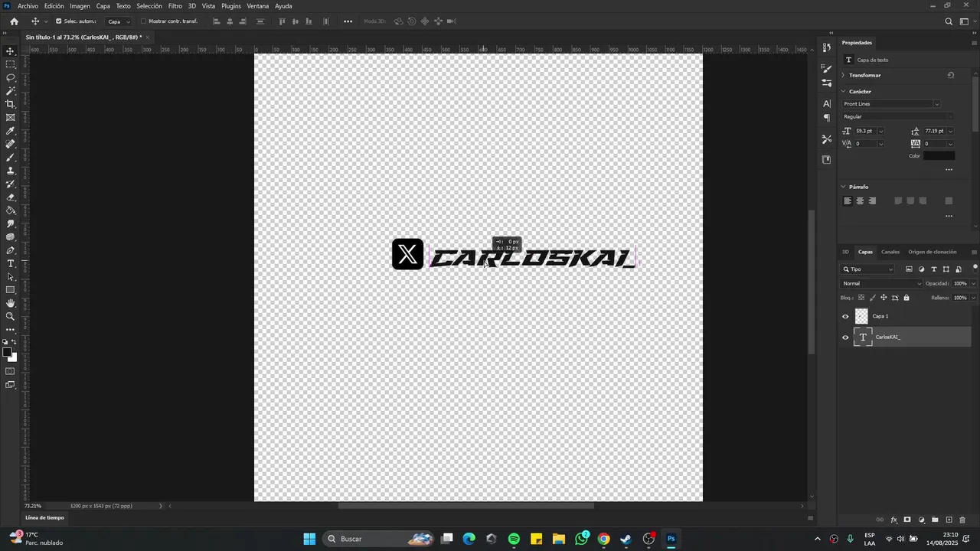
Task: Click the text Color swatch in Carácter
Action: point(939,156)
